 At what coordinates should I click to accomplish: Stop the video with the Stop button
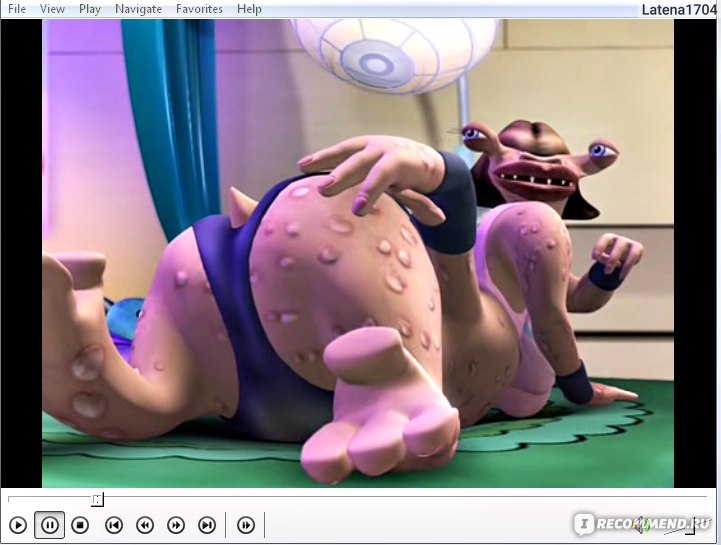pyautogui.click(x=81, y=525)
